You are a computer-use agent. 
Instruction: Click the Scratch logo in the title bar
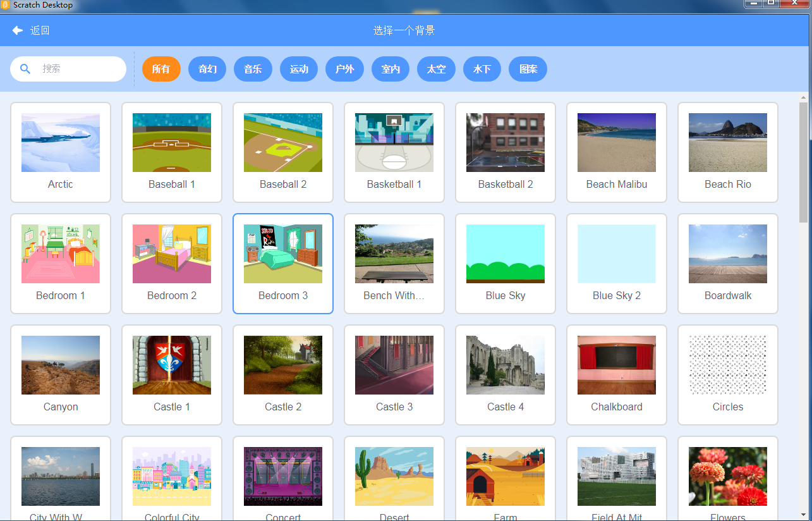coord(6,4)
